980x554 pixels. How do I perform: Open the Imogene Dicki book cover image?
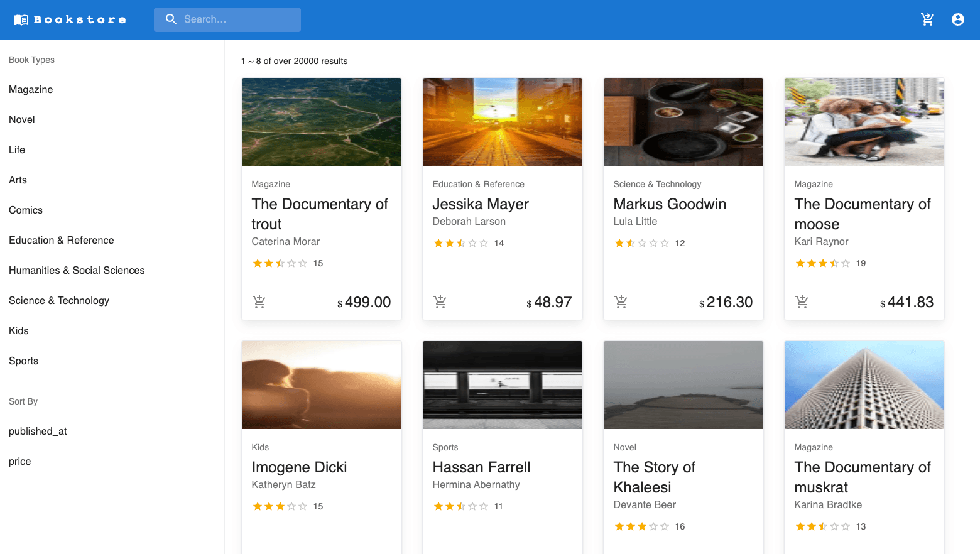[322, 385]
